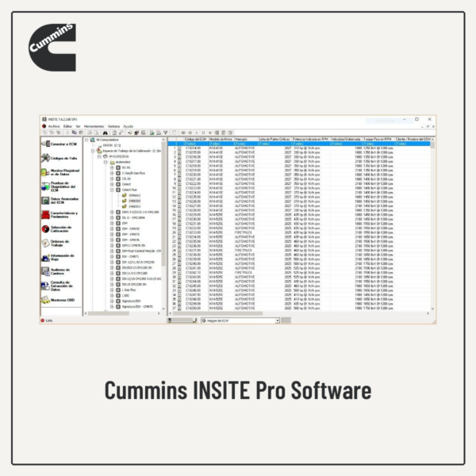476x476 pixels.
Task: Open Conectar a ECM in the sidebar
Action: click(59, 144)
